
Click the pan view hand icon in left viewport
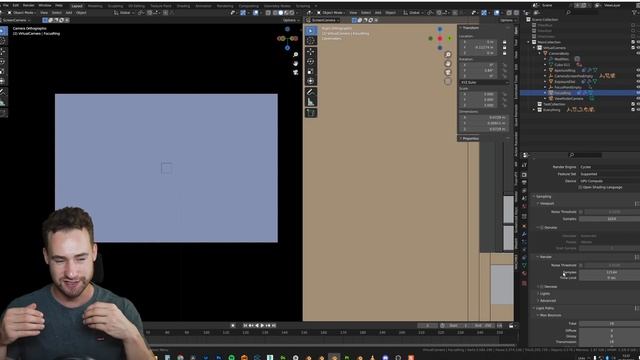(x=296, y=64)
